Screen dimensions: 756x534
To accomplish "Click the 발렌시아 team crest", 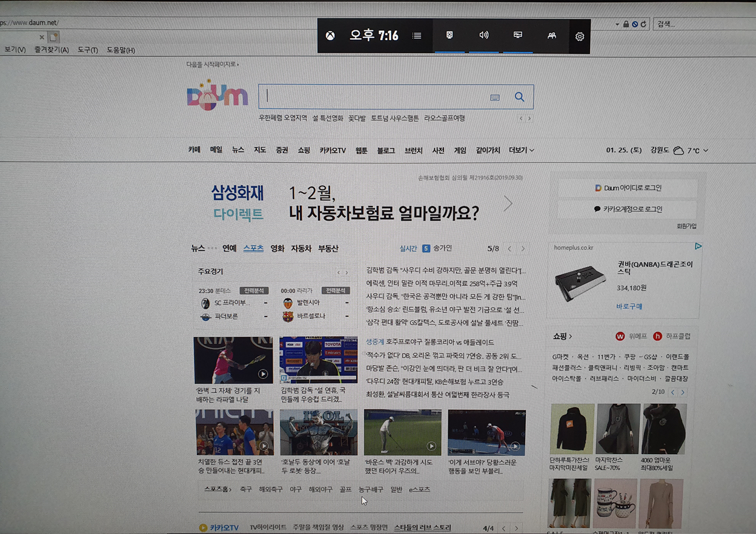I will tap(288, 303).
